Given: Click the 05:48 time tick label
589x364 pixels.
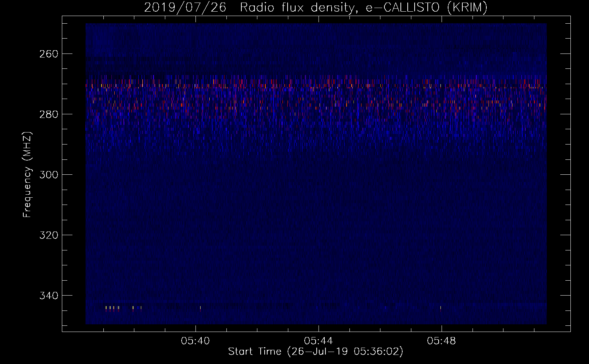Looking at the screenshot, I should pos(442,341).
